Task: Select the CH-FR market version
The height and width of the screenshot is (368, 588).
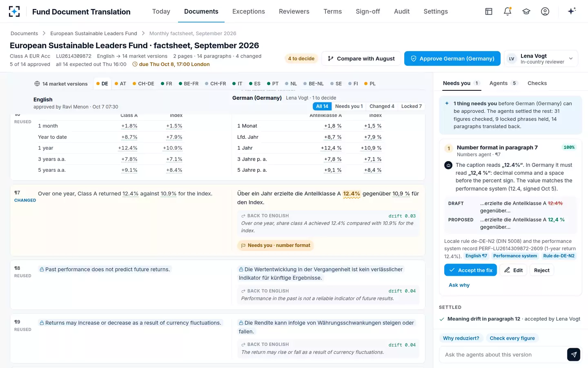Action: pyautogui.click(x=216, y=84)
